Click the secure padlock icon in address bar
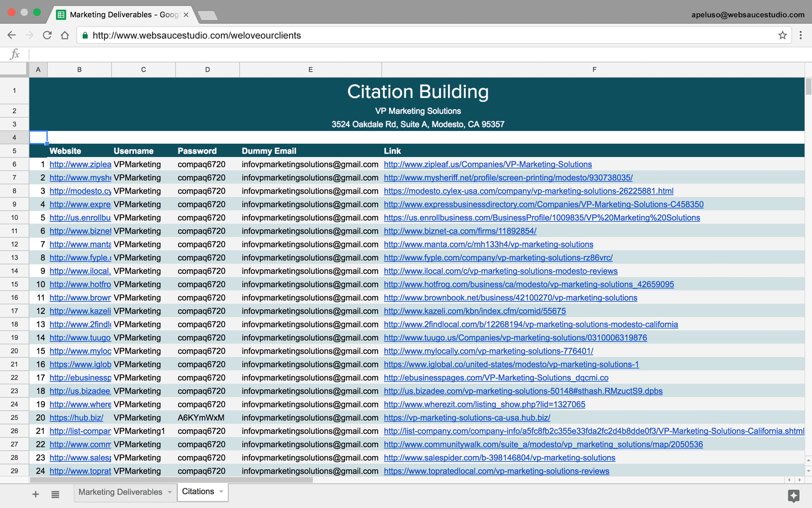This screenshot has width=812, height=508. [85, 35]
